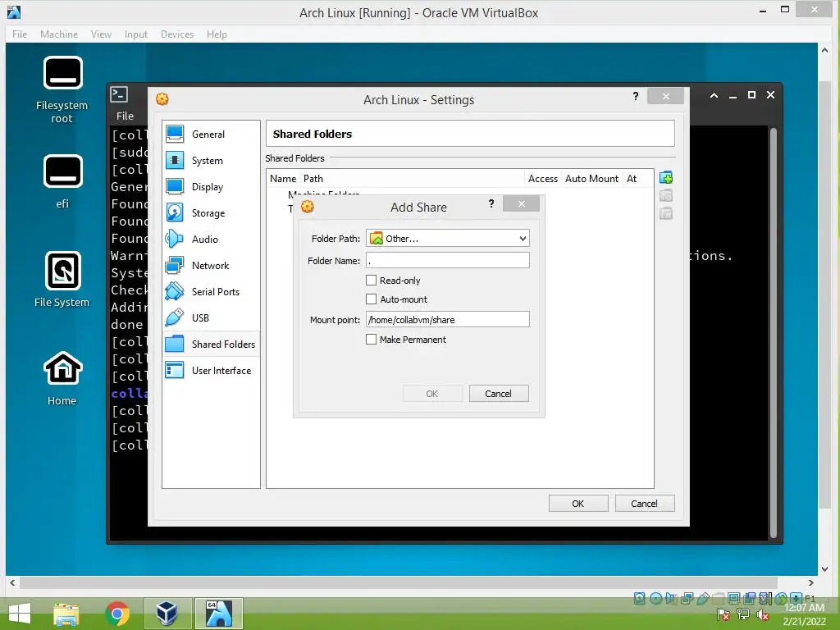This screenshot has width=840, height=630.
Task: Check the Make Permanent option
Action: pyautogui.click(x=371, y=339)
